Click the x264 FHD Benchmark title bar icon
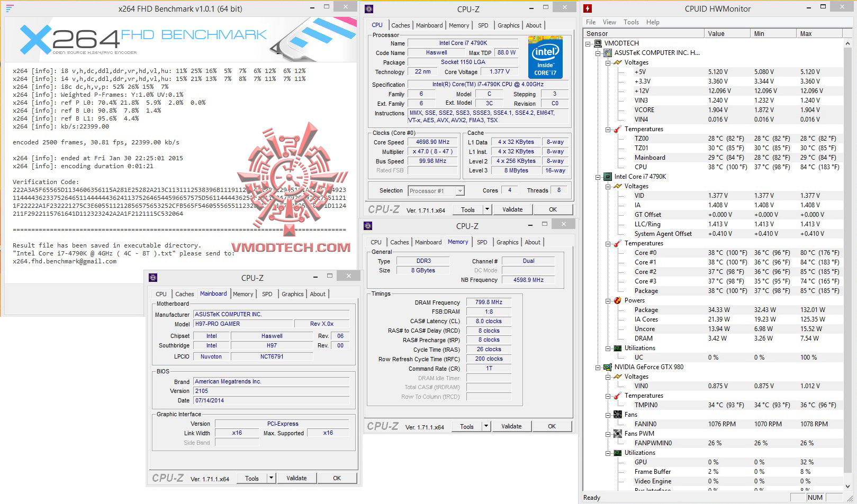 10,8
